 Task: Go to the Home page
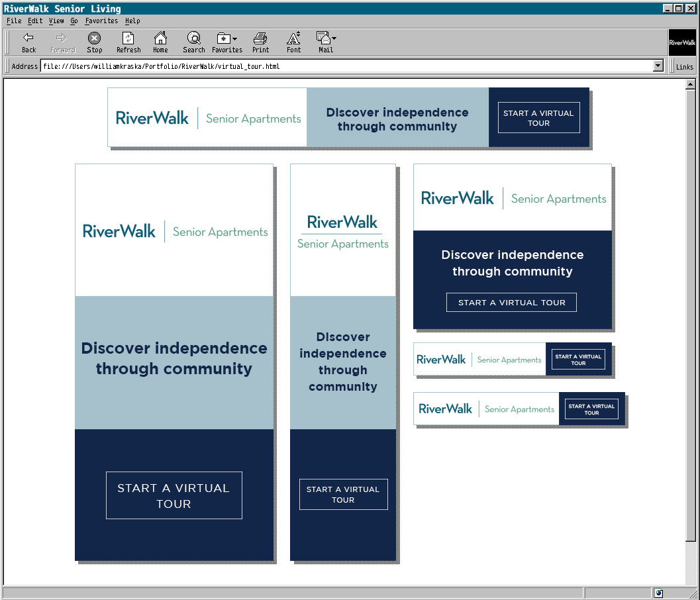(160, 43)
